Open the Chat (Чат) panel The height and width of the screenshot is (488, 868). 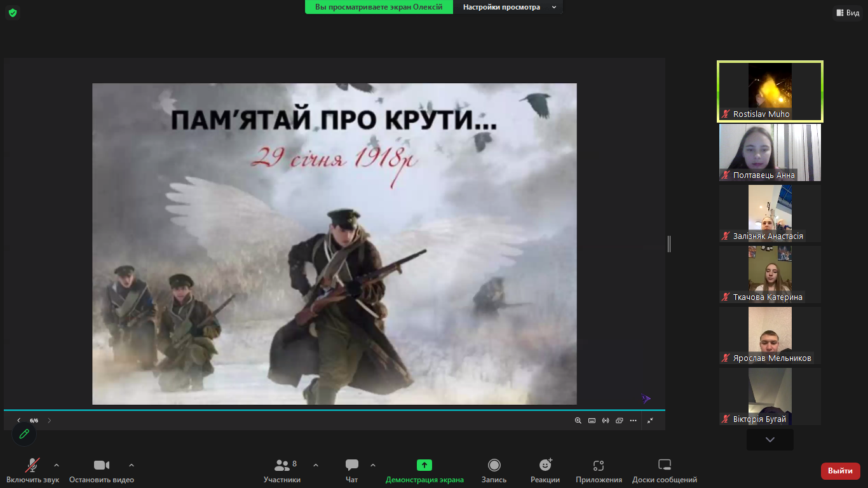352,471
